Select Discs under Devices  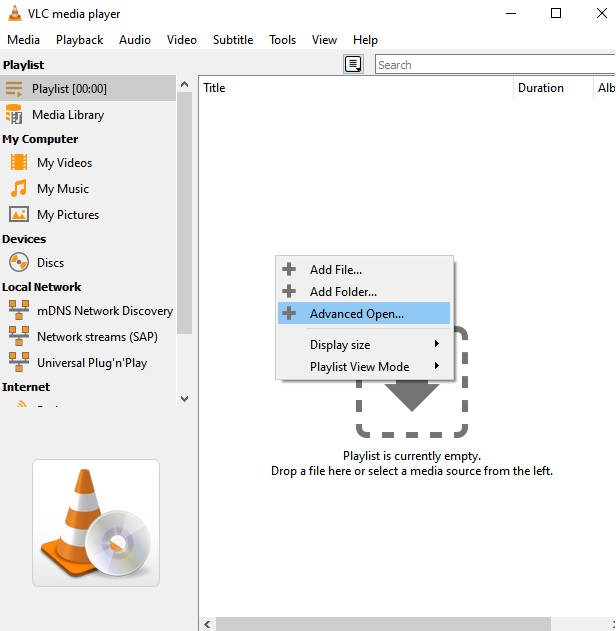[88, 262]
